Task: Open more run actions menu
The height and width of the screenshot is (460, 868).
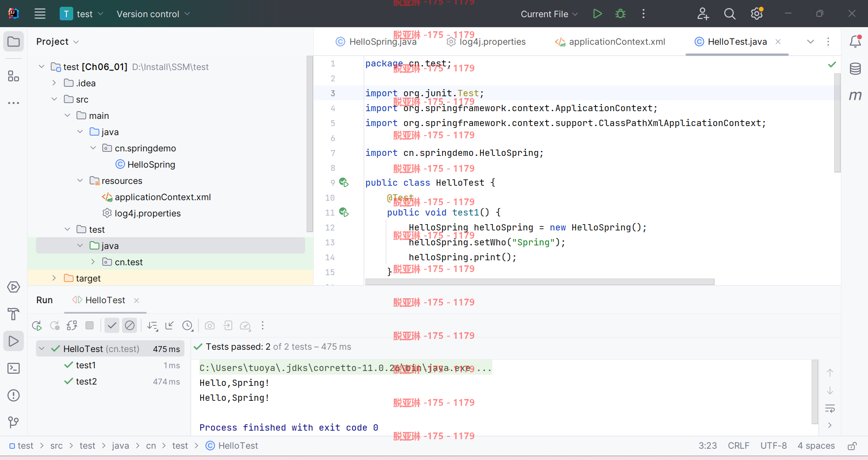Action: 643,14
